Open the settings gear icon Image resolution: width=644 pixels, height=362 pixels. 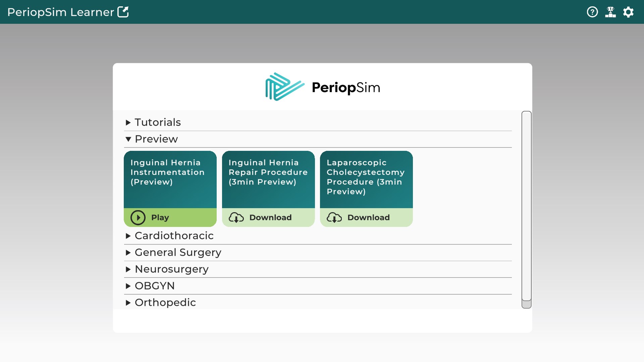[628, 12]
